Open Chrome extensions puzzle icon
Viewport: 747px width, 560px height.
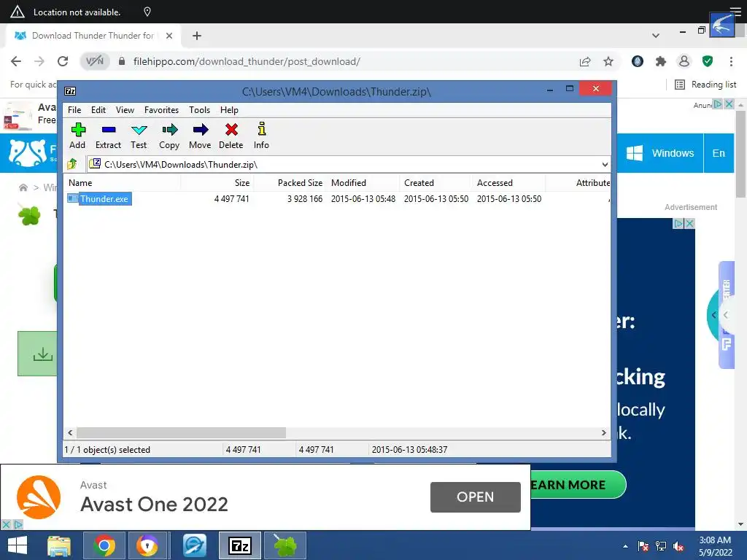pos(660,61)
